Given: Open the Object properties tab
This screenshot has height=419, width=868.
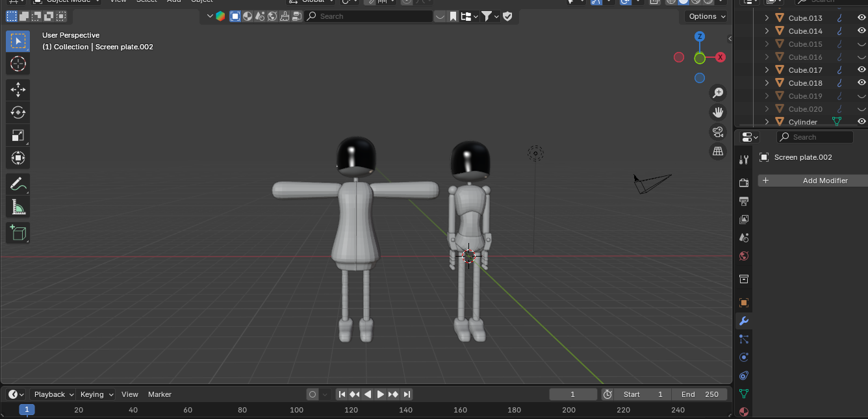Looking at the screenshot, I should coord(744,303).
